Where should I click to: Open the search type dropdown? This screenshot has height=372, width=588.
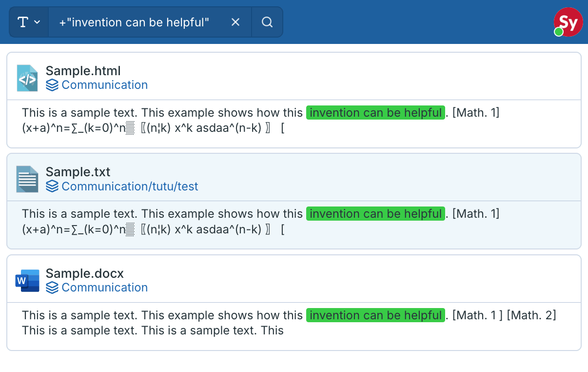[x=29, y=22]
